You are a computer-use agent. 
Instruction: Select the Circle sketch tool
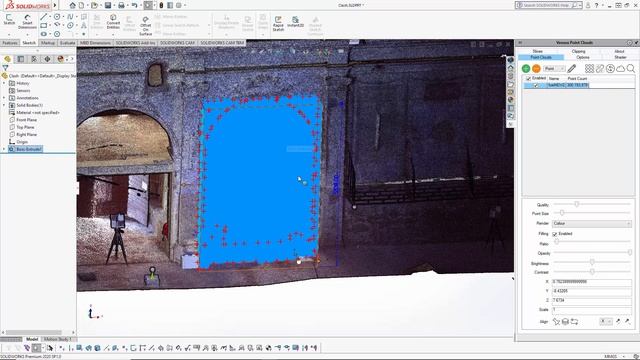[x=57, y=17]
